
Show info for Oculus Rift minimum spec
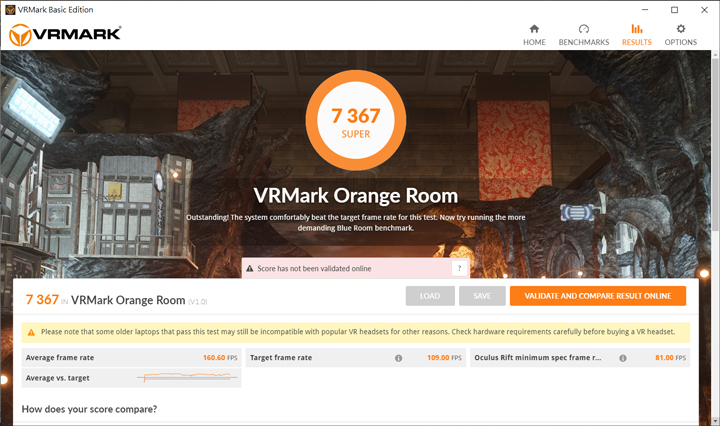click(x=623, y=358)
